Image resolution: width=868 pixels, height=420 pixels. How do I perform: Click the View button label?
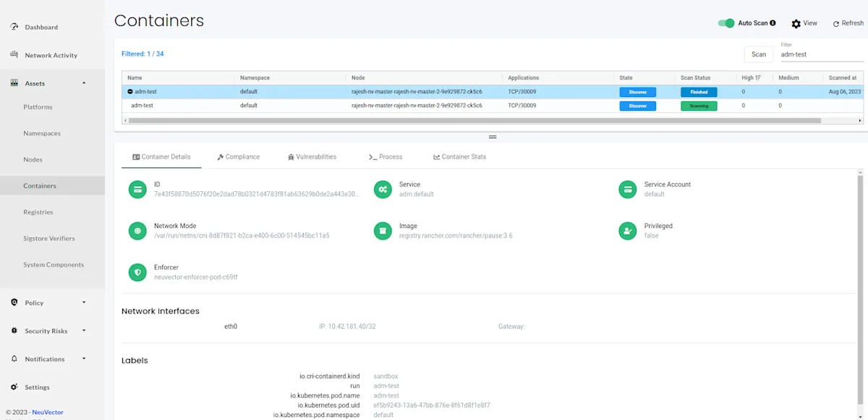tap(810, 23)
